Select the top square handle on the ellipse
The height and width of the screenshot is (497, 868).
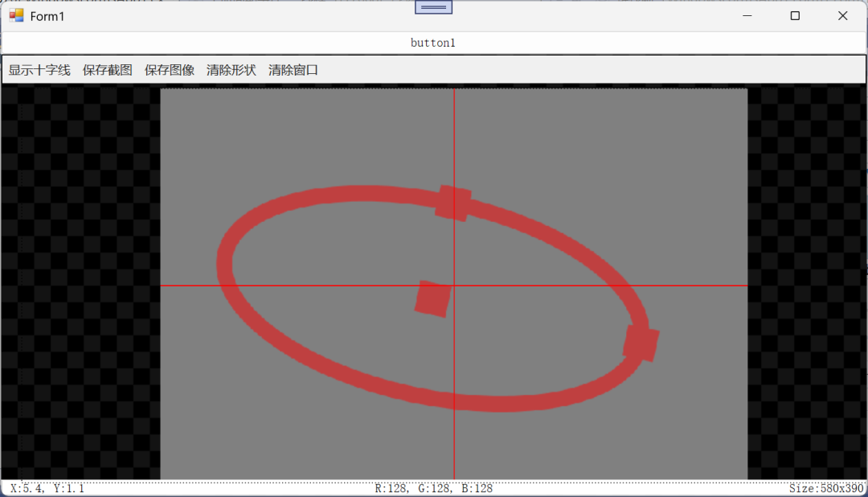tap(453, 203)
